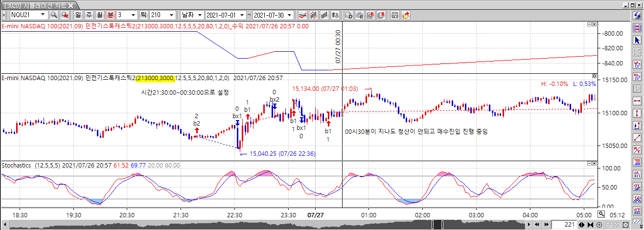The height and width of the screenshot is (230, 644).
Task: Open the start date 2021-07-01 dropdown
Action: pyautogui.click(x=241, y=15)
